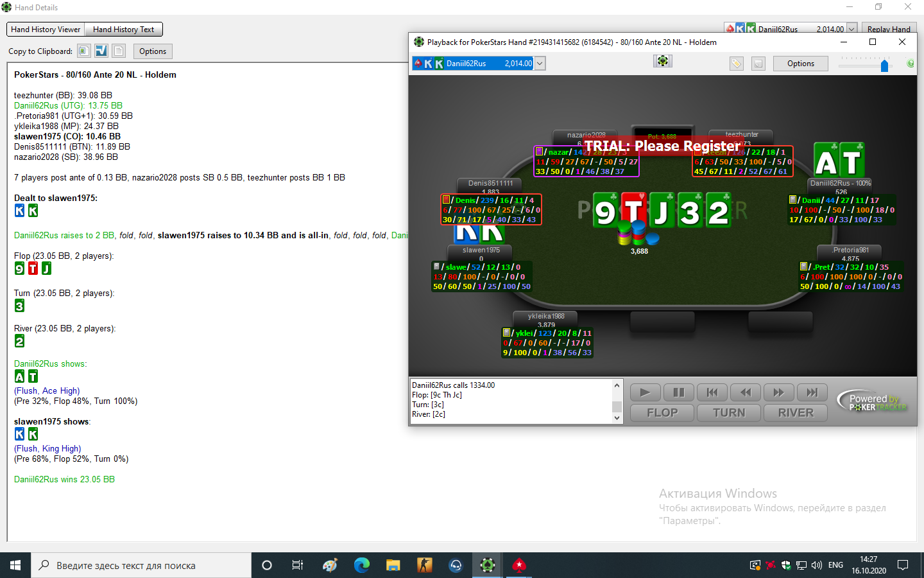
Task: Open Microsoft Edge from the taskbar
Action: click(362, 565)
